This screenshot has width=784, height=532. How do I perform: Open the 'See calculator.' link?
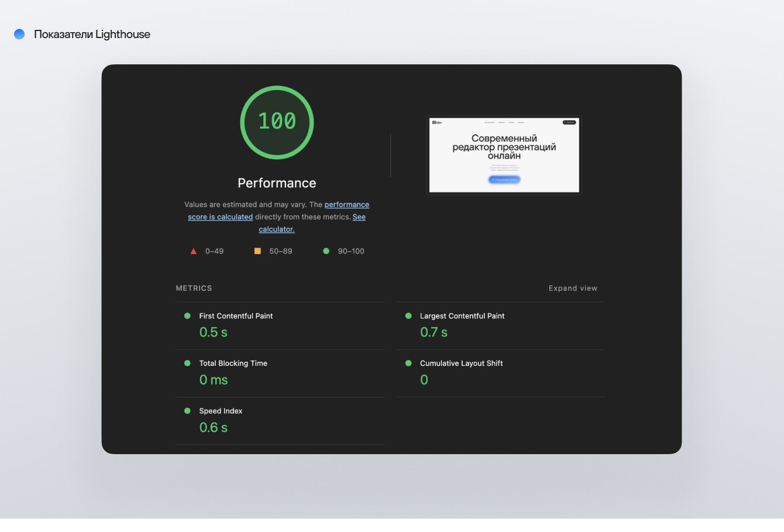click(x=312, y=223)
